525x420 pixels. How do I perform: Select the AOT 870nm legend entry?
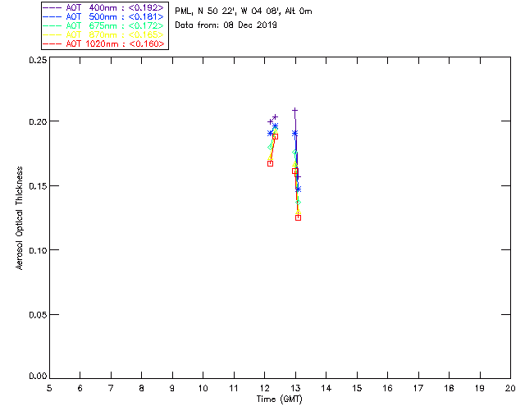[104, 34]
